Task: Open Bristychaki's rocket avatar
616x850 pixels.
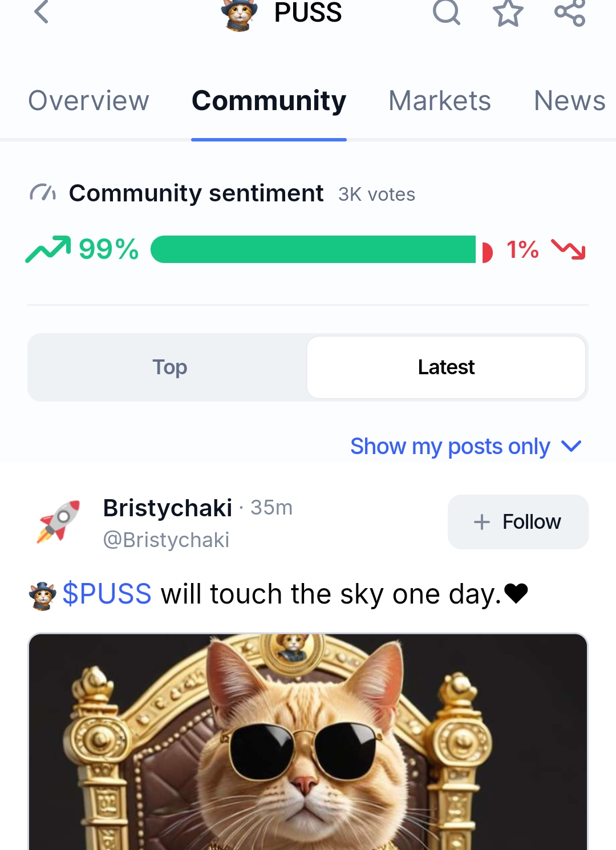Action: 58,521
